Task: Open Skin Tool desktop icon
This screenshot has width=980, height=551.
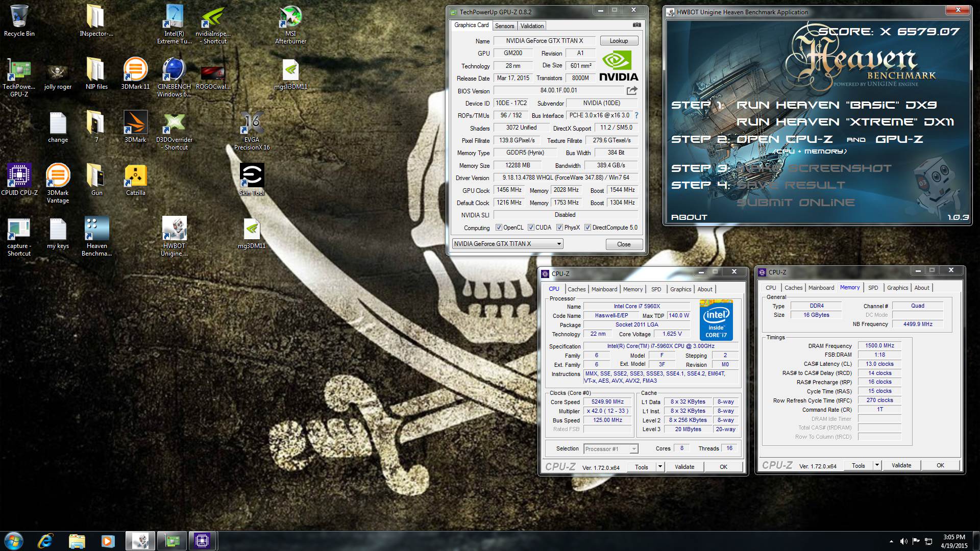Action: pyautogui.click(x=252, y=180)
